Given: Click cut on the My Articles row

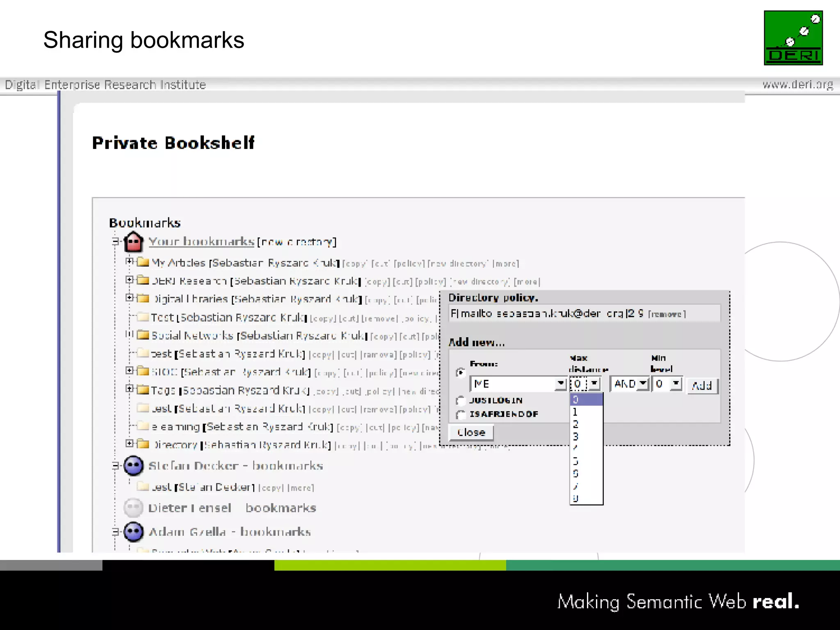Looking at the screenshot, I should pyautogui.click(x=380, y=263).
